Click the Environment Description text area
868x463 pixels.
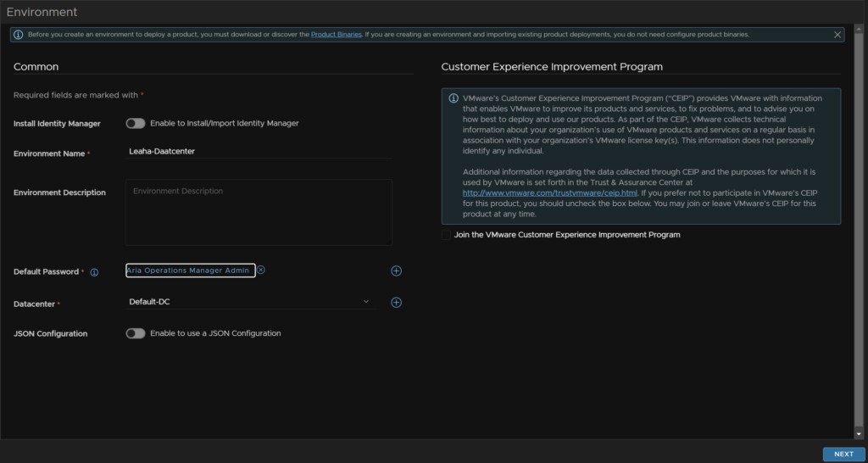(x=259, y=212)
